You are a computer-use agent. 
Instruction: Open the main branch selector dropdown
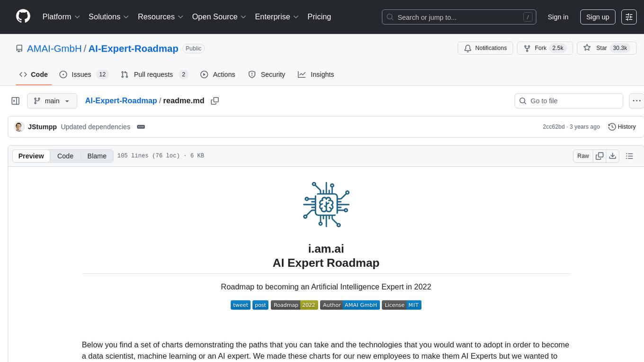pyautogui.click(x=52, y=101)
